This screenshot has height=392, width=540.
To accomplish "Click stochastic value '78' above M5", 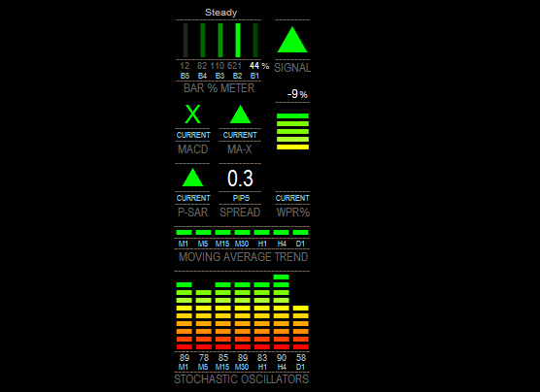I will coord(204,358).
